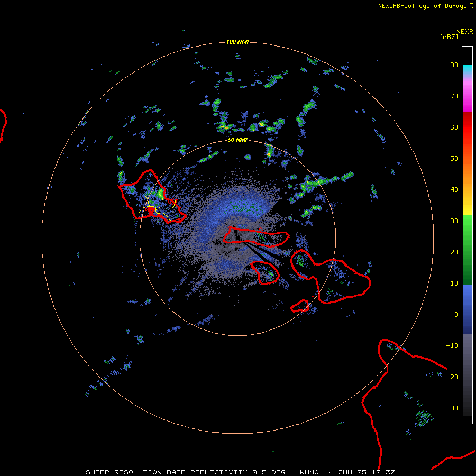This screenshot has width=476, height=476.
Task: Click the 30 value on the dBZ scale
Action: click(x=454, y=221)
